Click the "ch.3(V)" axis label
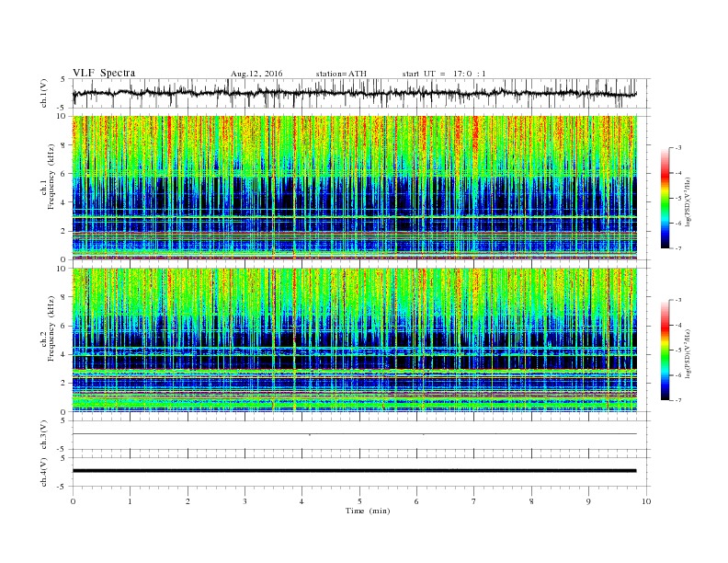Screen dimensions: 728x563 [x=43, y=435]
